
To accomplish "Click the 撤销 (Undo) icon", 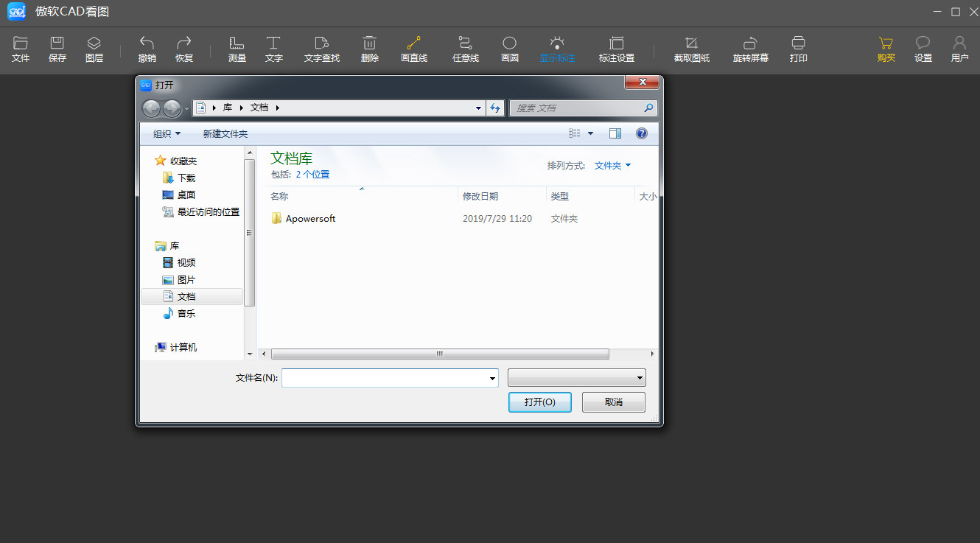I will click(x=147, y=49).
